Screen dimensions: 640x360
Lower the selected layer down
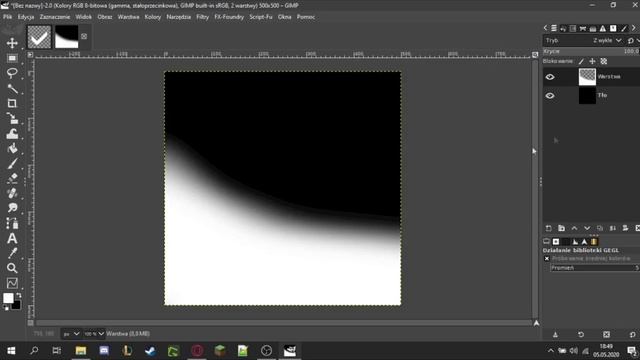587,228
